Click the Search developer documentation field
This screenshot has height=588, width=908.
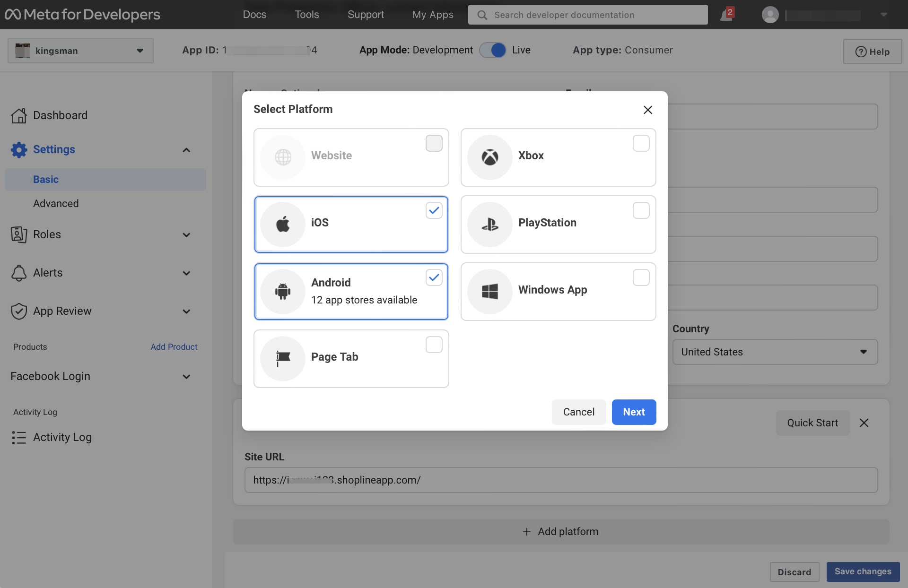tap(588, 15)
